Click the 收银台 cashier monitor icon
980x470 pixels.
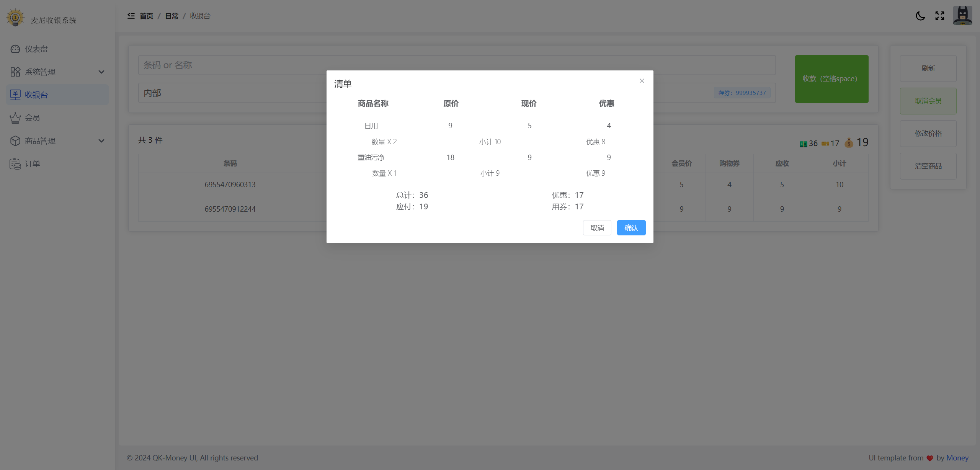point(15,95)
